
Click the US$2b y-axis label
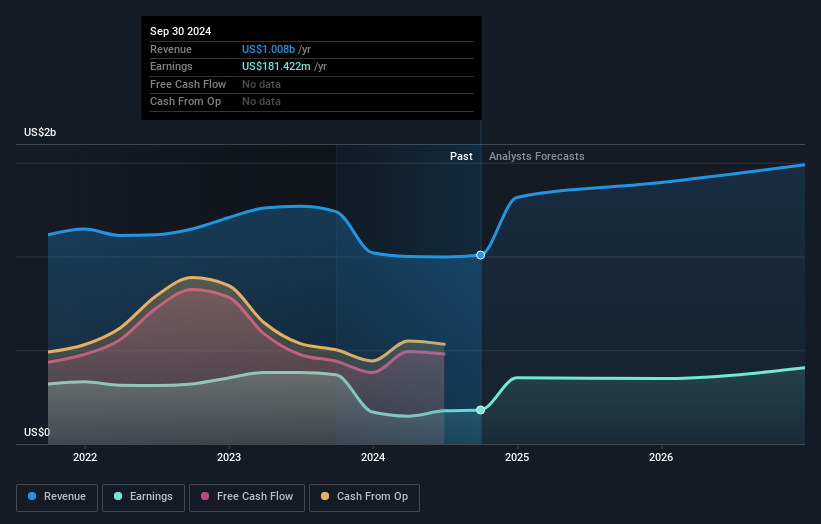click(x=40, y=132)
